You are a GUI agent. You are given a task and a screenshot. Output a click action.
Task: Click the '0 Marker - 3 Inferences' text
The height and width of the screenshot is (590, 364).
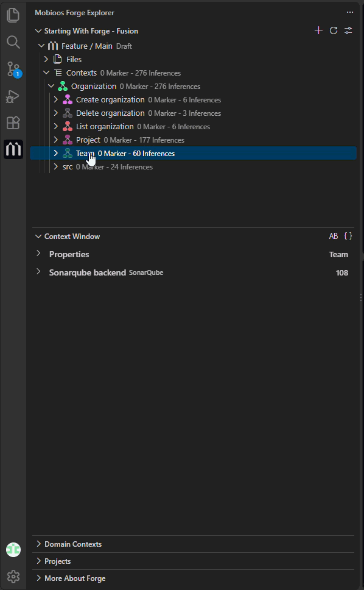184,113
